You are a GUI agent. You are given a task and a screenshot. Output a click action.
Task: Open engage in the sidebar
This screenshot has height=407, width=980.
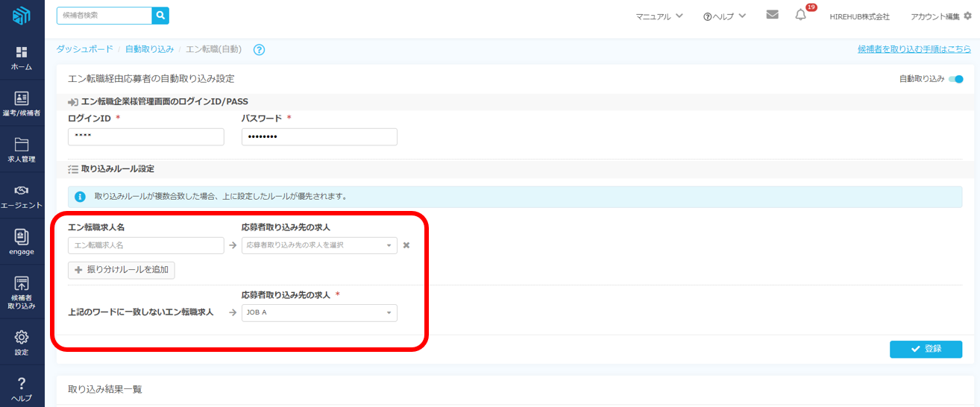point(22,242)
